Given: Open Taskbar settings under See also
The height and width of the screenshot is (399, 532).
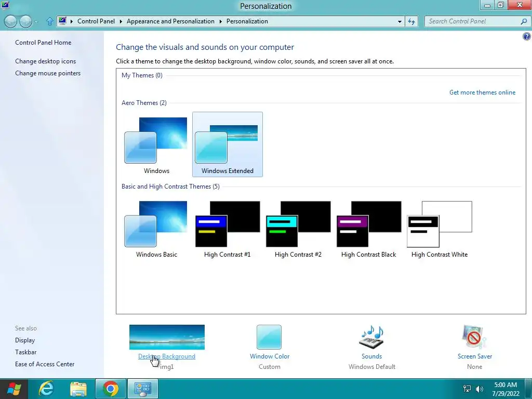Looking at the screenshot, I should (x=26, y=352).
